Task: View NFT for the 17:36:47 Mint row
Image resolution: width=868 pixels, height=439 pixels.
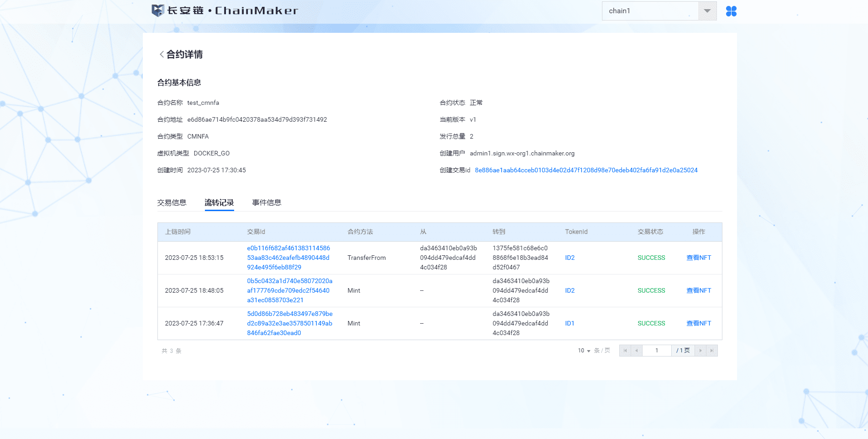Action: point(699,323)
